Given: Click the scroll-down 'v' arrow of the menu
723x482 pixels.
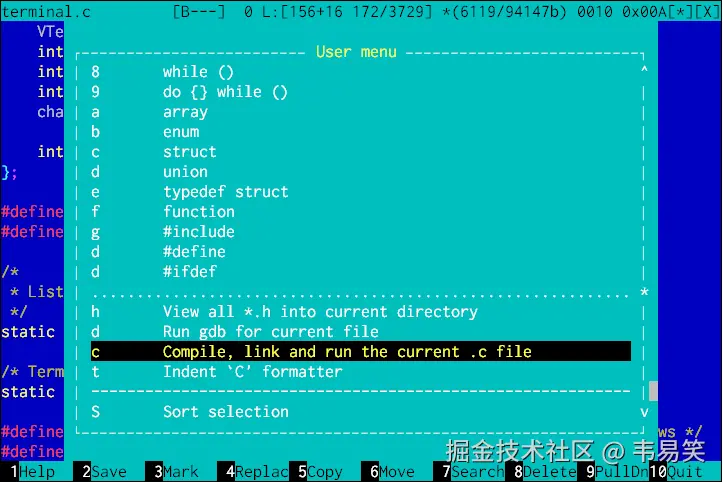Looking at the screenshot, I should point(644,412).
